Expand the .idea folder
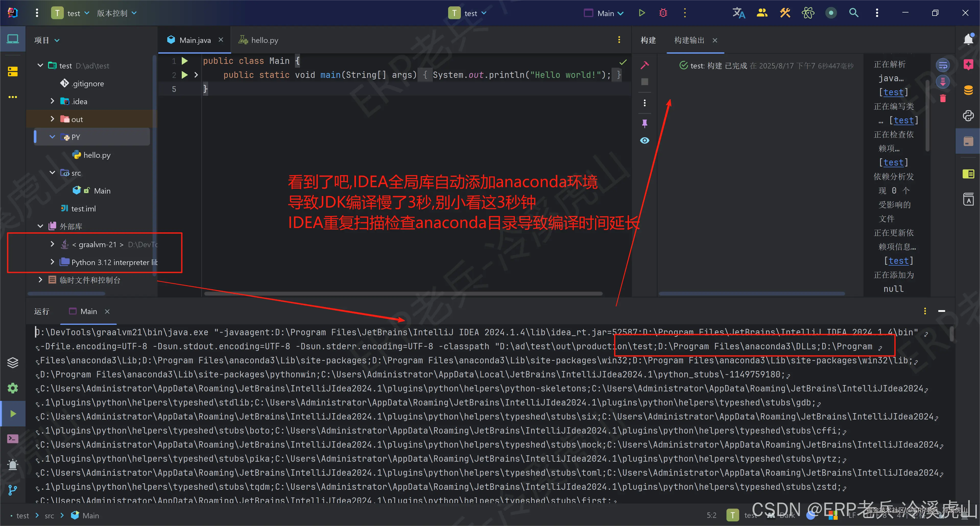The height and width of the screenshot is (526, 980). pos(53,101)
